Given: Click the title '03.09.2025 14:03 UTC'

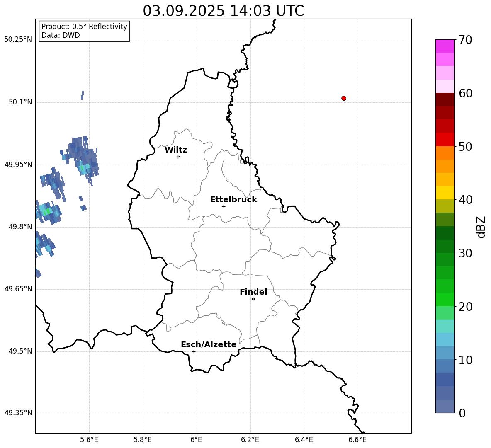Looking at the screenshot, I should tap(224, 11).
